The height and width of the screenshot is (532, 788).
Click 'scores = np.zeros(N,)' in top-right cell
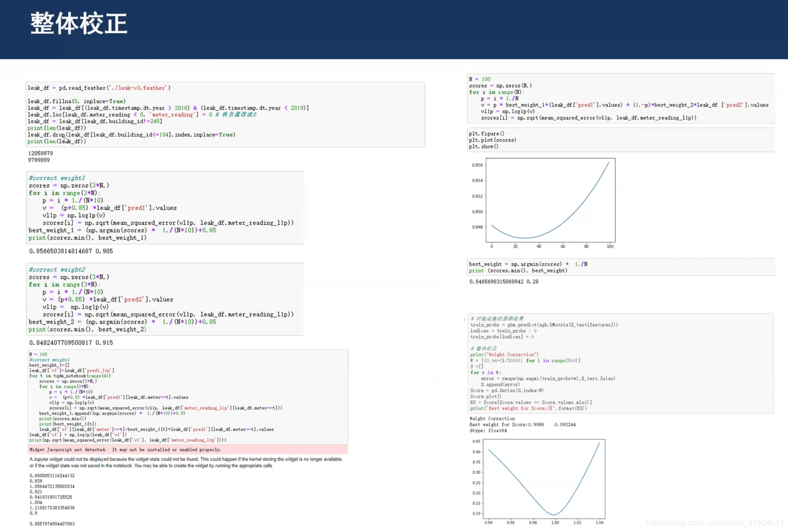[500, 86]
